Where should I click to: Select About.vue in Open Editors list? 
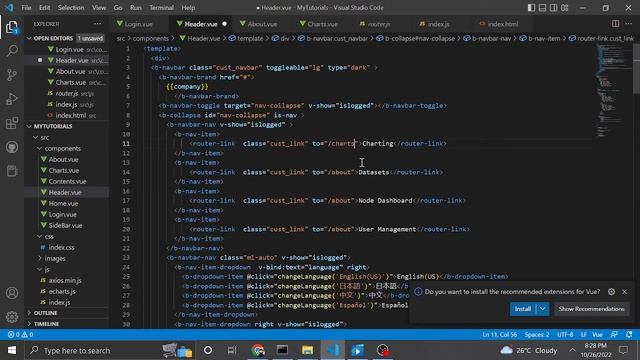(x=71, y=71)
